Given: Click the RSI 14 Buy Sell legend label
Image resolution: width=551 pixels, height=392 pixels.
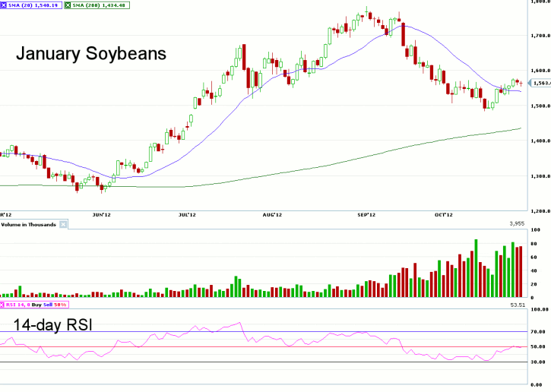Looking at the screenshot, I should (38, 305).
